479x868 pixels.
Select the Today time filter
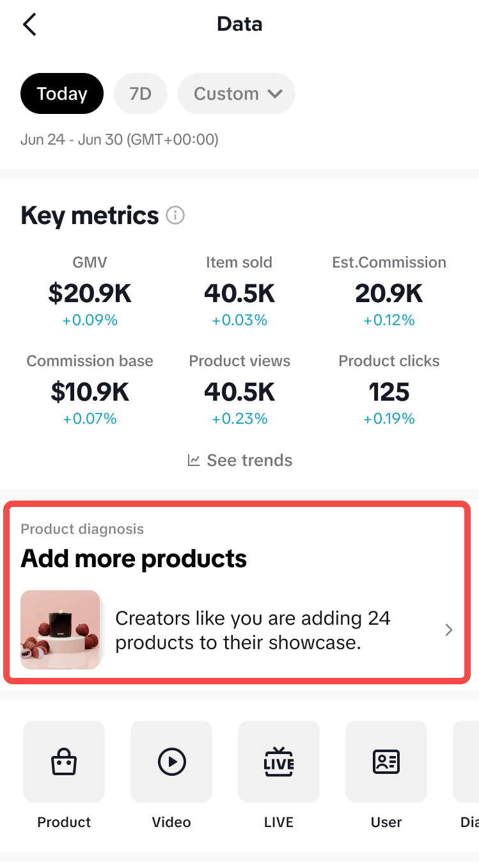pos(62,93)
